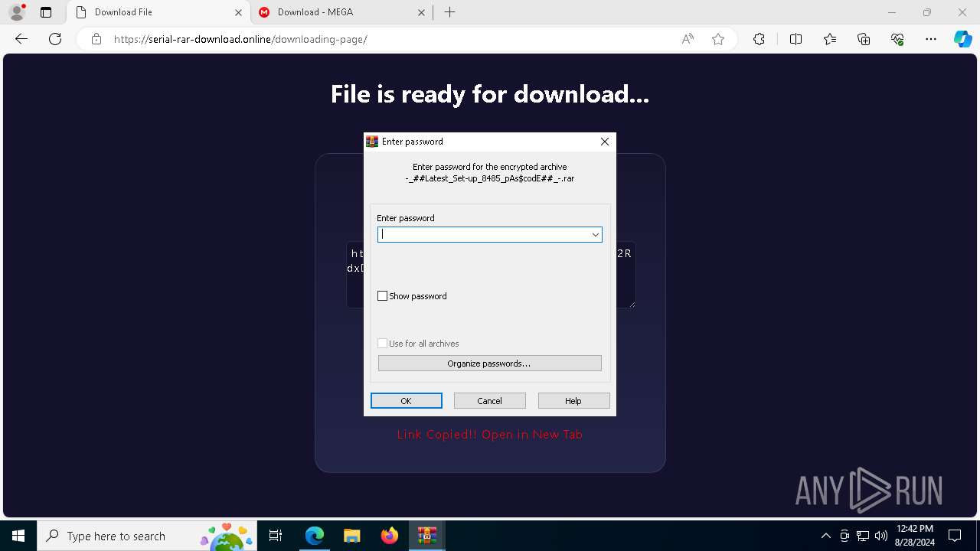Screen dimensions: 980x551
Task: Open Browser essentials
Action: 897,39
